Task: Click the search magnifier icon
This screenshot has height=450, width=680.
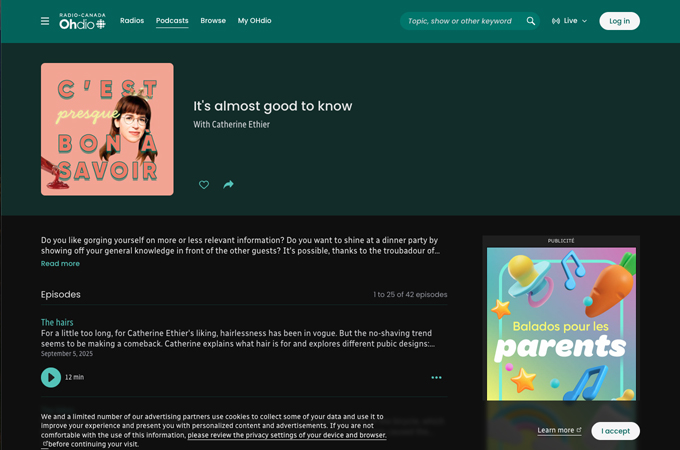Action: pos(530,21)
